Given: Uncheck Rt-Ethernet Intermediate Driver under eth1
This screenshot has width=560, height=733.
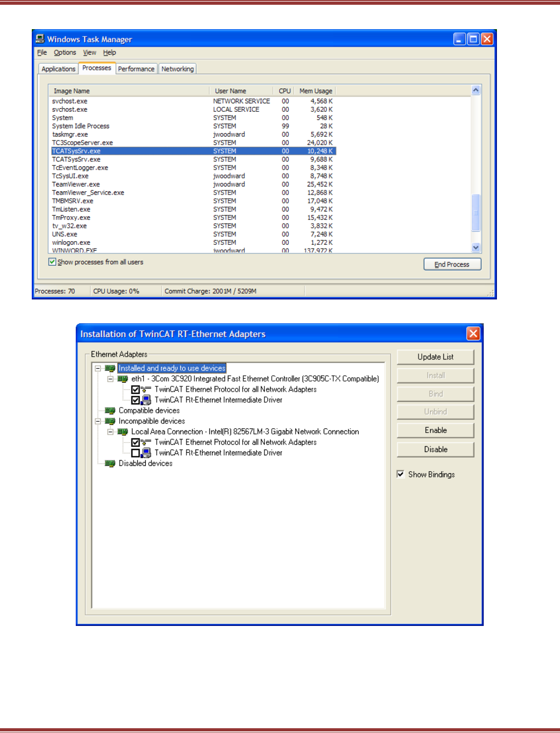Looking at the screenshot, I should coord(136,400).
